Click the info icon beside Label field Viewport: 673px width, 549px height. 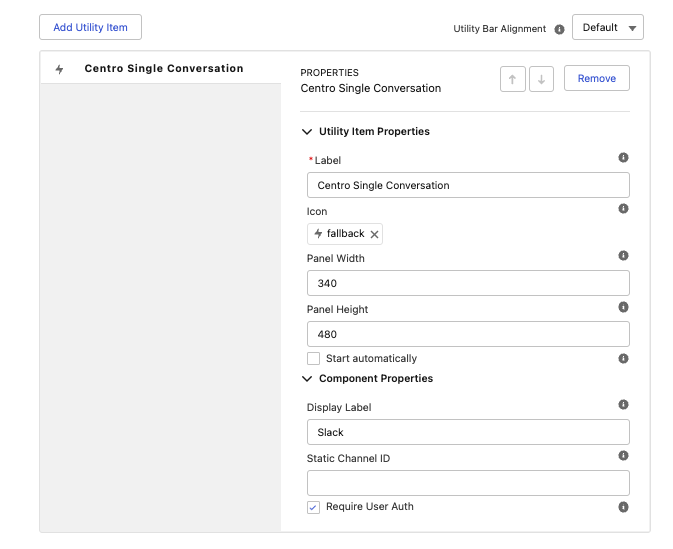pyautogui.click(x=623, y=158)
